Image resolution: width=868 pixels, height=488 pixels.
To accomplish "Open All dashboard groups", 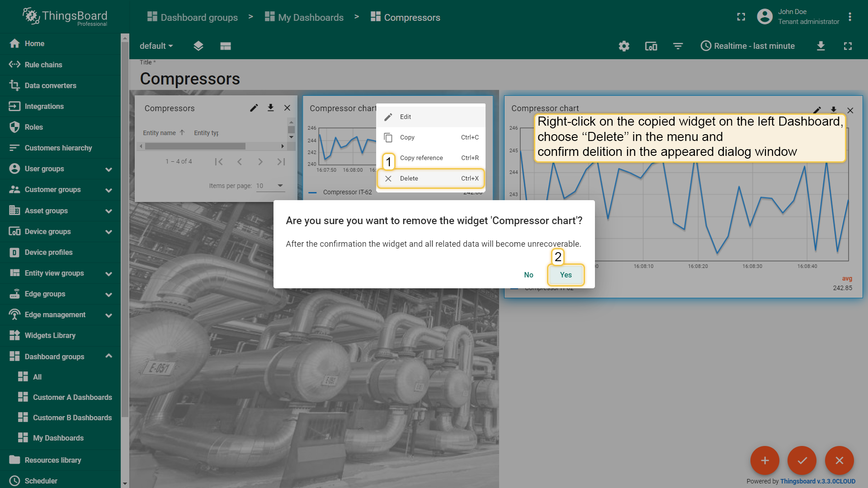I will (x=60, y=377).
